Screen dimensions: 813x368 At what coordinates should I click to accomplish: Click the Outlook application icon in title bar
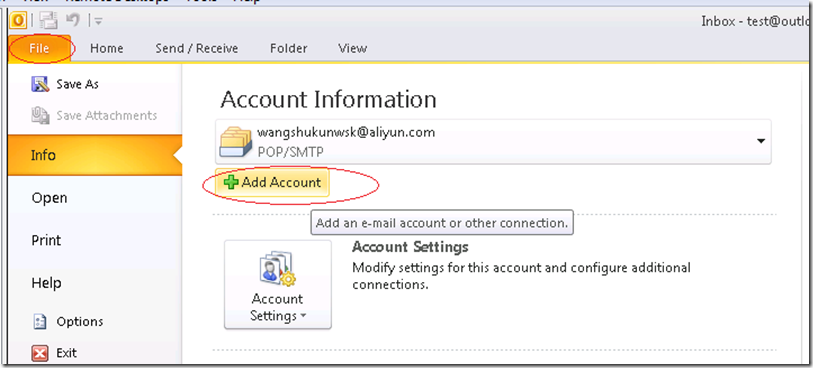19,20
